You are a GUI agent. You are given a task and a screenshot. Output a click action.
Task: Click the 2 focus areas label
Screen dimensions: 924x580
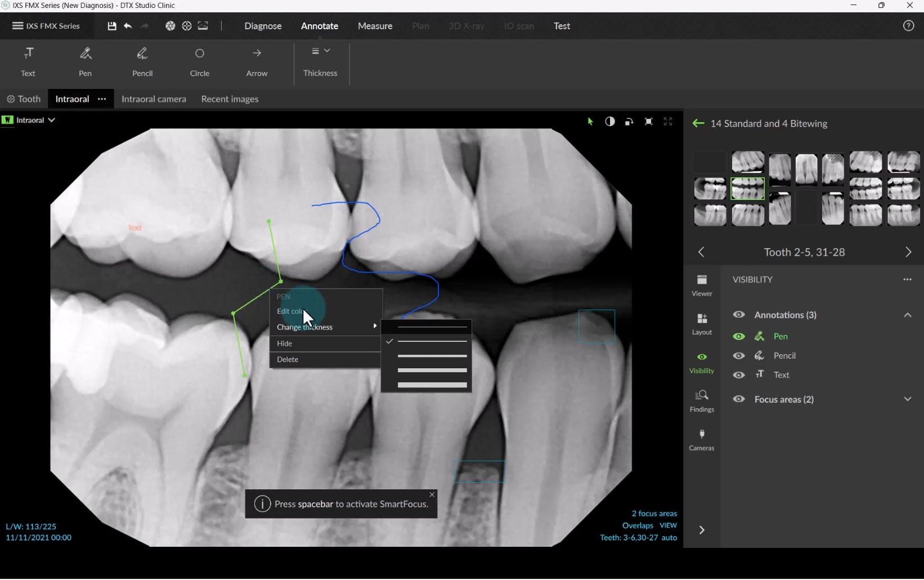click(654, 514)
